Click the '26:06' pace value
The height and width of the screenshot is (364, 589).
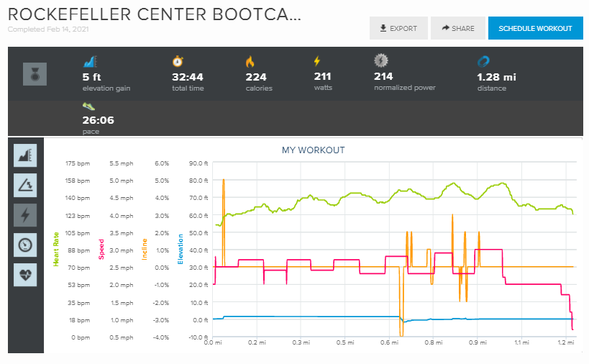(x=98, y=120)
